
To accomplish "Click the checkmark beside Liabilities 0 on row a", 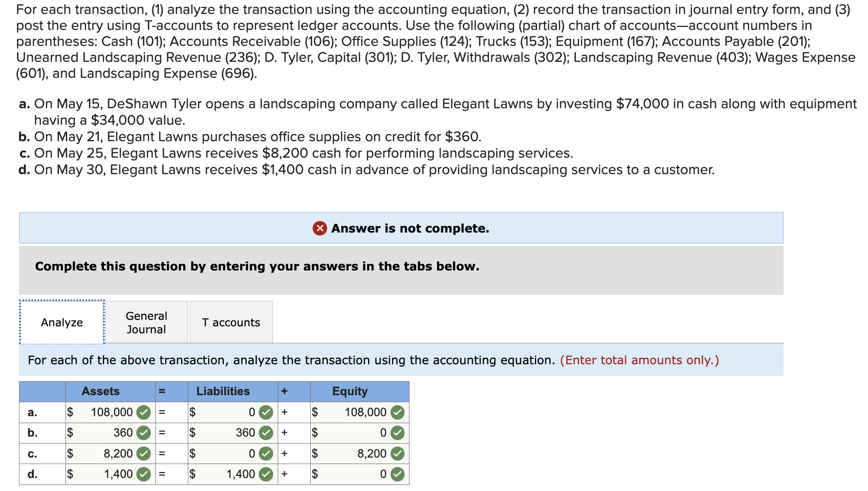I will (266, 412).
